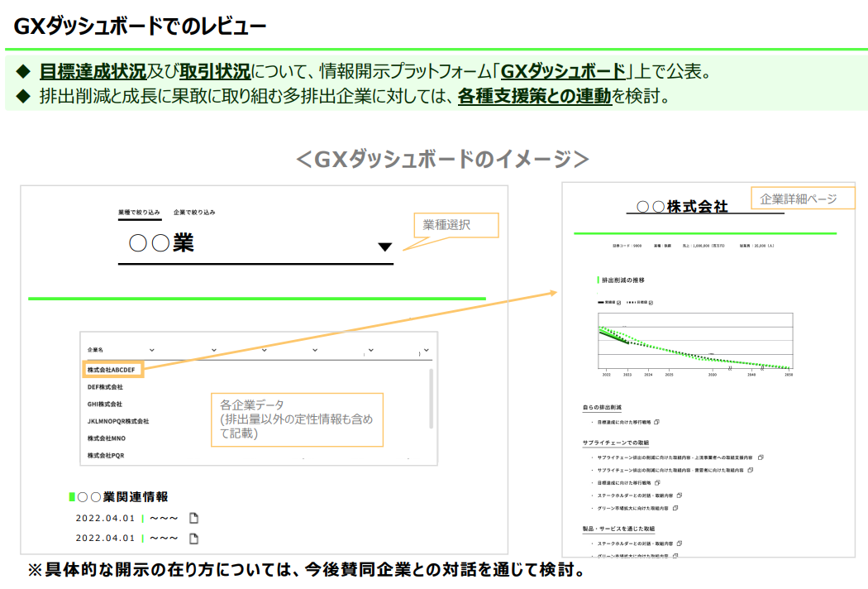Select the 株式会社MNO company row
Image resolution: width=868 pixels, height=589 pixels.
click(x=107, y=438)
